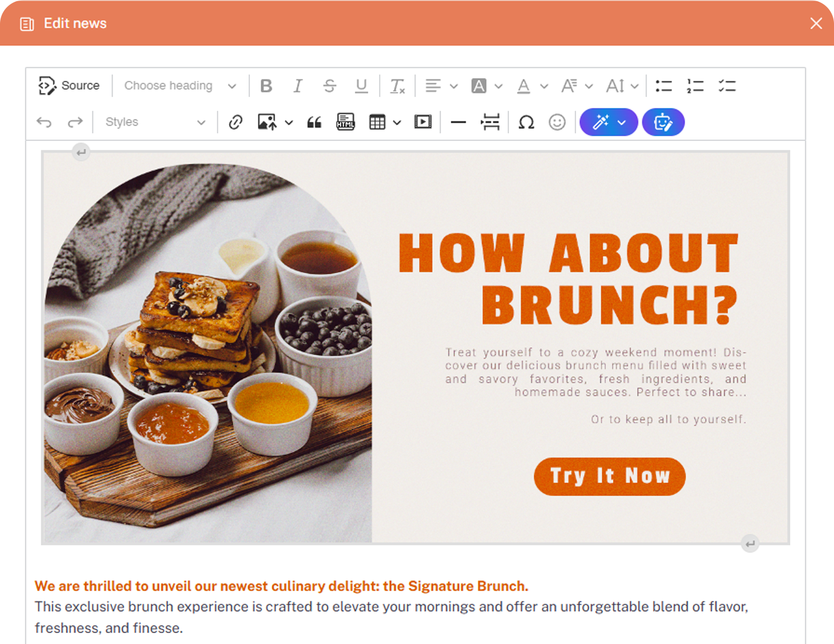Open the special characters Omega menu
This screenshot has width=834, height=644.
point(526,122)
